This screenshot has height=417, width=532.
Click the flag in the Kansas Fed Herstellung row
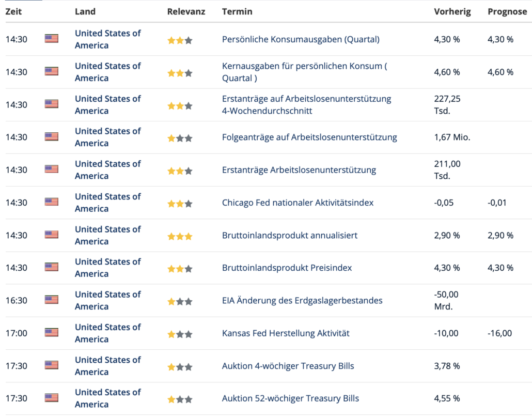pyautogui.click(x=51, y=333)
